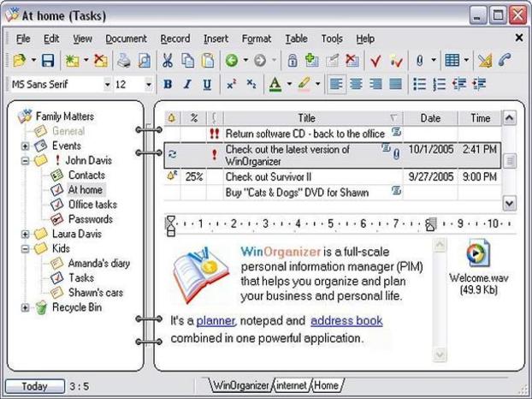Click the Print Preview icon
The image size is (532, 399).
tap(145, 61)
